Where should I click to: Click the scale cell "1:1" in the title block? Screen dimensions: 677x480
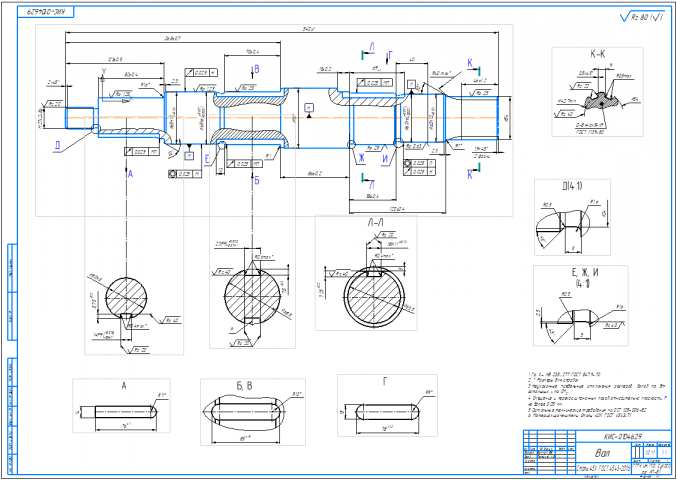[x=664, y=453]
